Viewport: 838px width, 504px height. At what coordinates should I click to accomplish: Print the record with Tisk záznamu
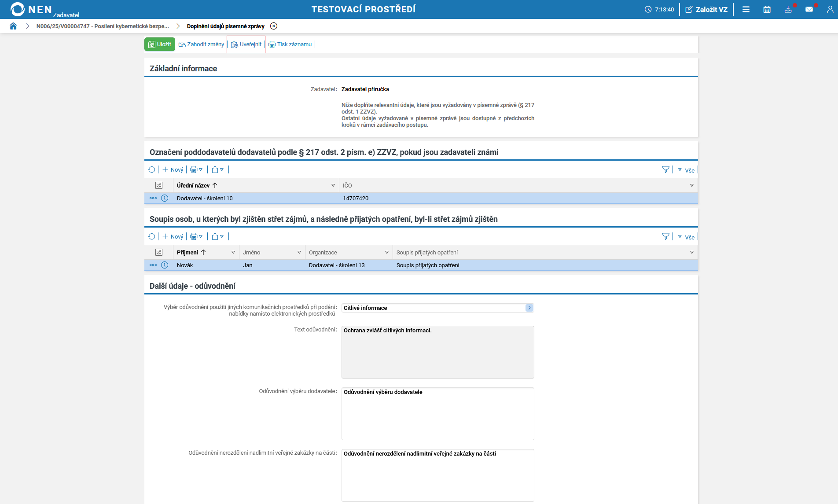(290, 44)
